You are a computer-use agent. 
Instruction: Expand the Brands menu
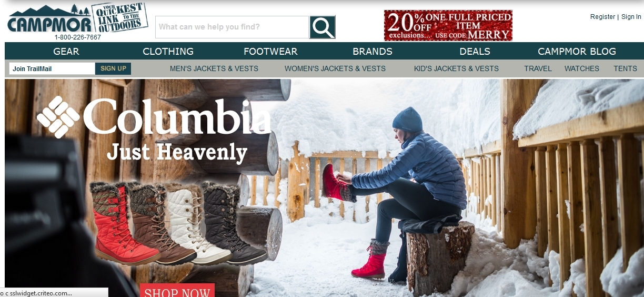tap(373, 51)
